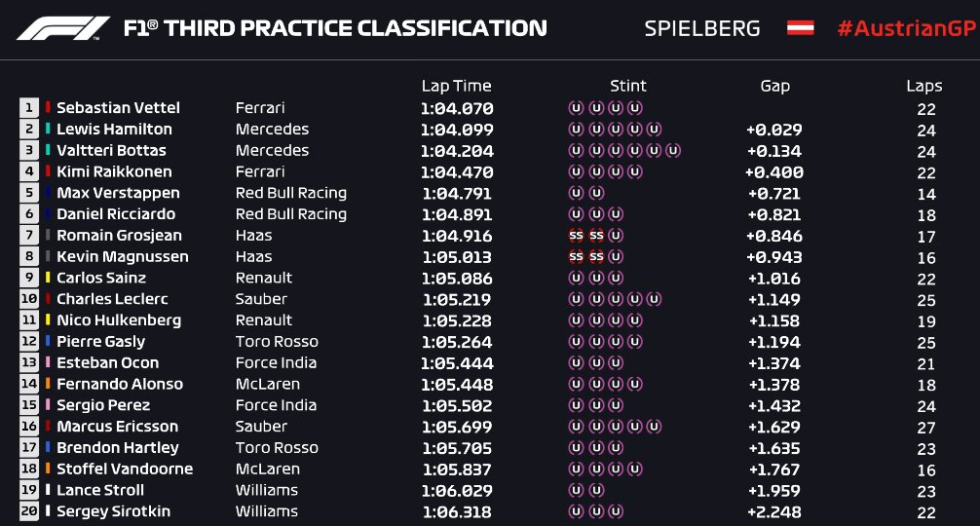Select the Stint column header
The height and width of the screenshot is (526, 980).
(628, 87)
